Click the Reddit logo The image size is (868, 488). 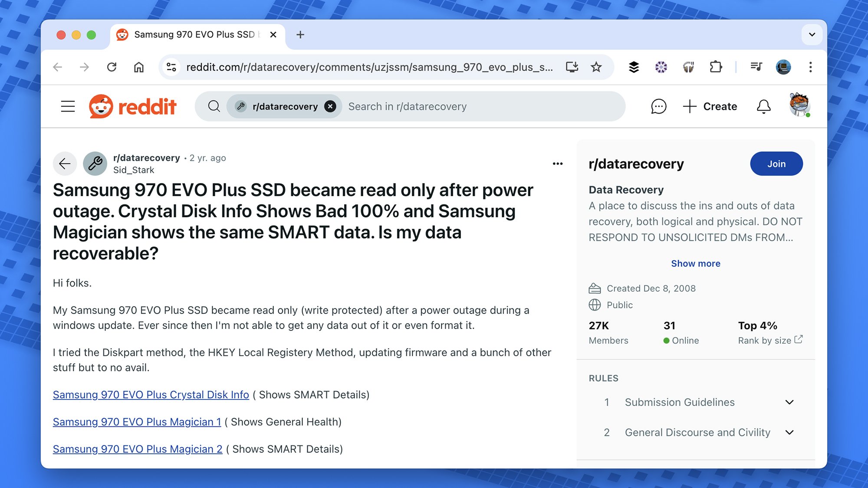click(x=133, y=106)
